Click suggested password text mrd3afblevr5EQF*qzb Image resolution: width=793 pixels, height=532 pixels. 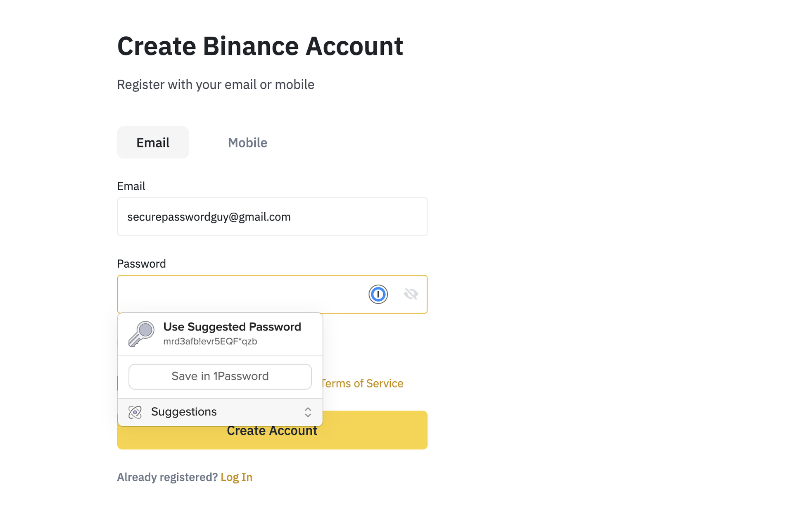(210, 341)
